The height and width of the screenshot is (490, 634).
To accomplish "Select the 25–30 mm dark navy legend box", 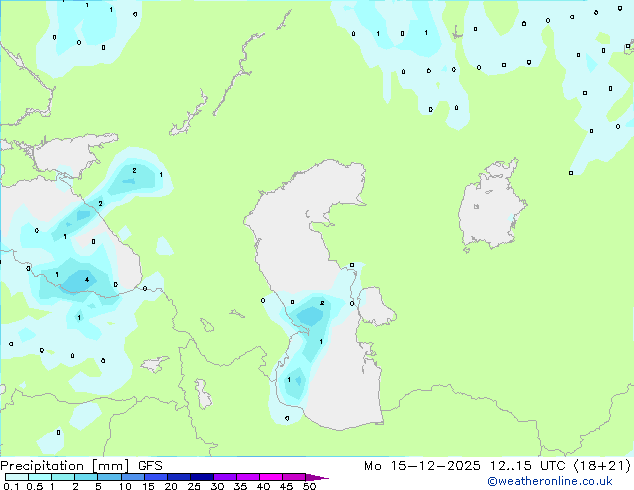I will [x=202, y=477].
